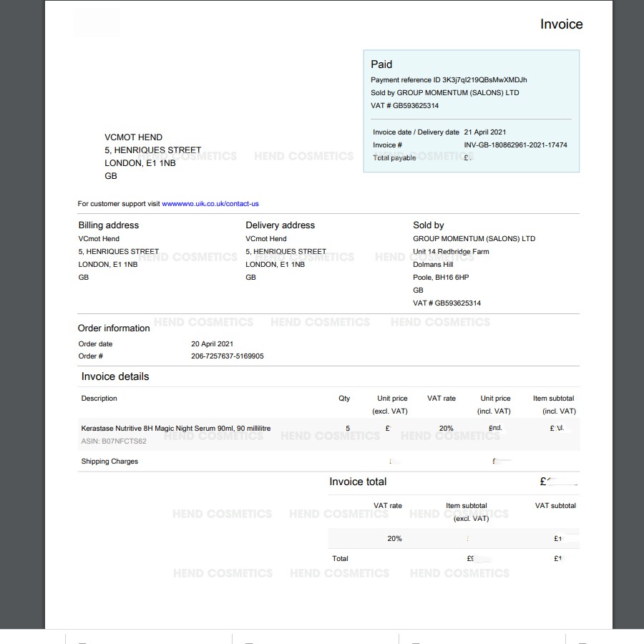Click the "20%" rate in the VAT summary row
This screenshot has height=644, width=644.
[395, 538]
